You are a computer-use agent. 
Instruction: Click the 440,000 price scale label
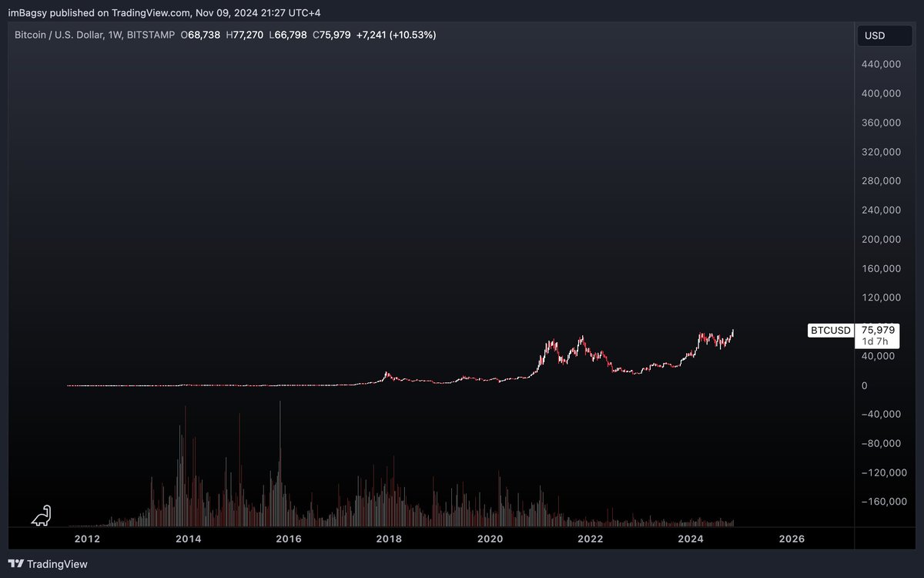click(x=882, y=65)
